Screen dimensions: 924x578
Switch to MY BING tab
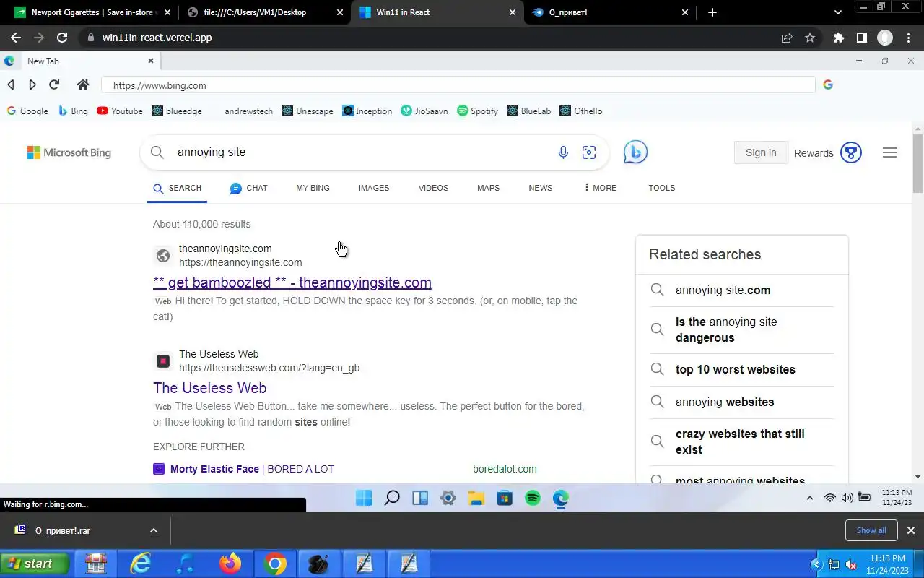tap(313, 188)
